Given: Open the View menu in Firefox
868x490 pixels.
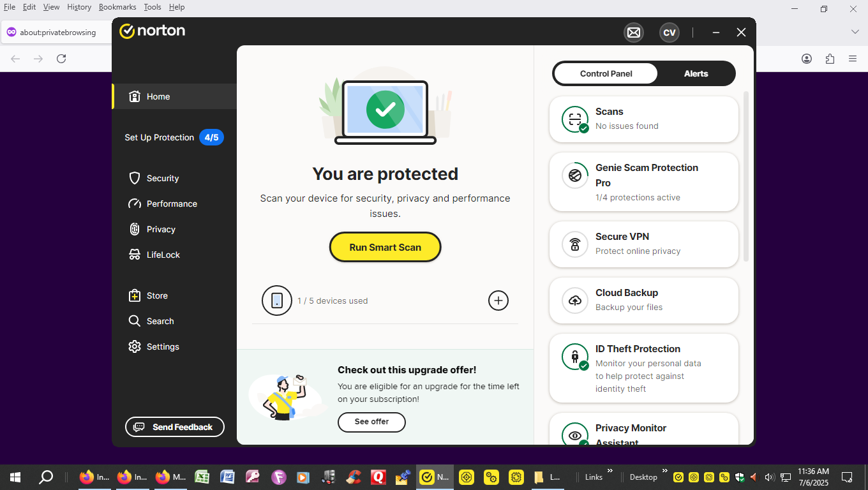Looking at the screenshot, I should [x=51, y=7].
